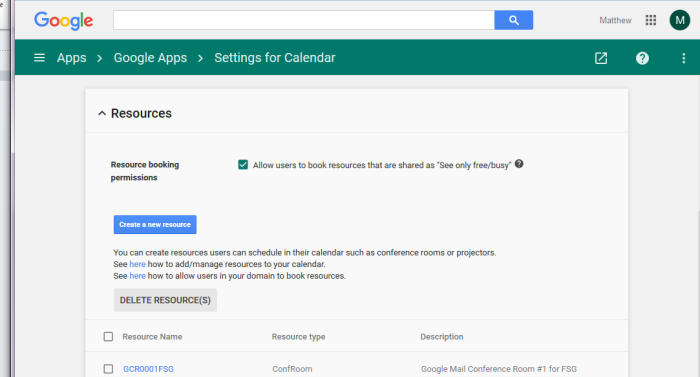Collapse the Resources section
Screen dimensions: 700x377
tap(102, 113)
